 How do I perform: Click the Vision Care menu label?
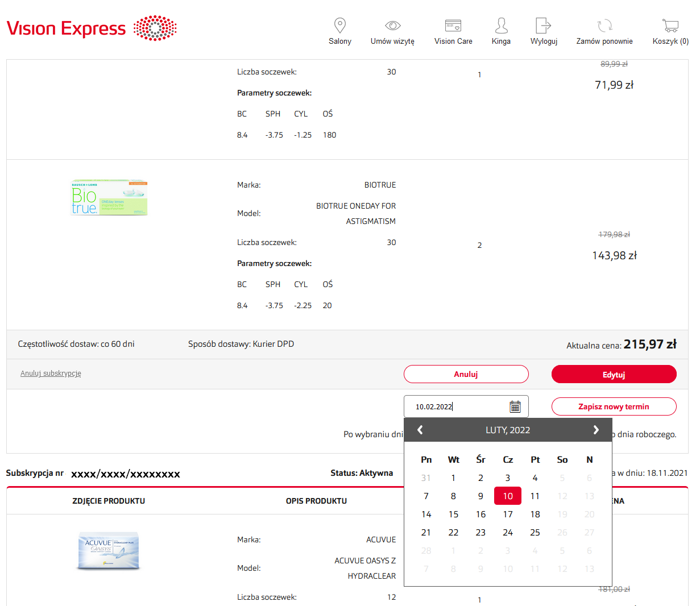(x=453, y=41)
